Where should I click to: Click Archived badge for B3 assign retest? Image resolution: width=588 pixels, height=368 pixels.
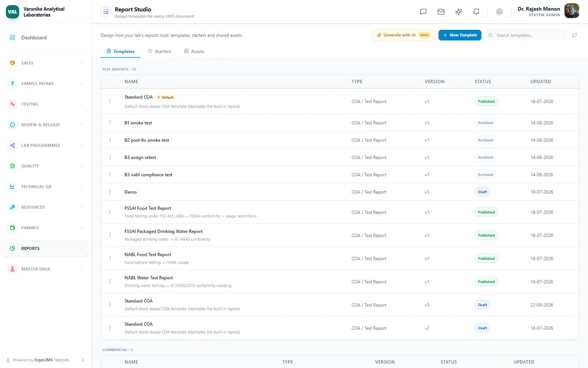point(486,157)
